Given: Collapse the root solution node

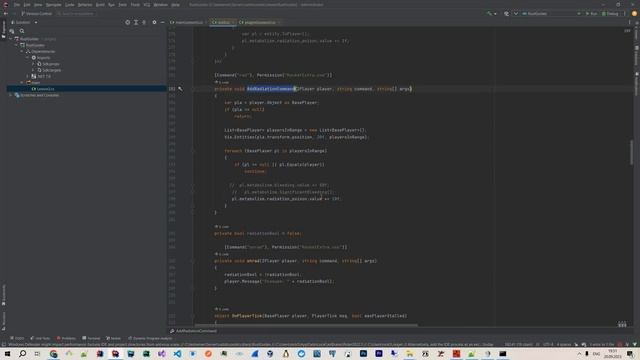Looking at the screenshot, I should click(11, 39).
